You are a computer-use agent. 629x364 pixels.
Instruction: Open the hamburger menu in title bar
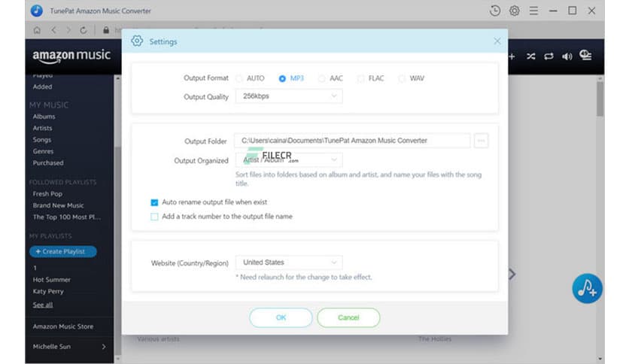(533, 11)
